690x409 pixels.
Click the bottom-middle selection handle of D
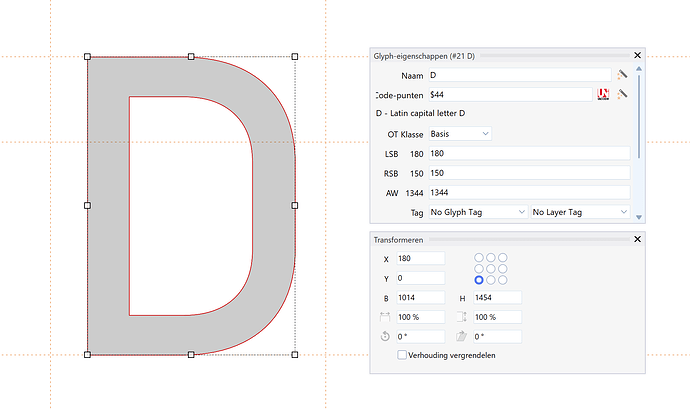[x=191, y=354]
